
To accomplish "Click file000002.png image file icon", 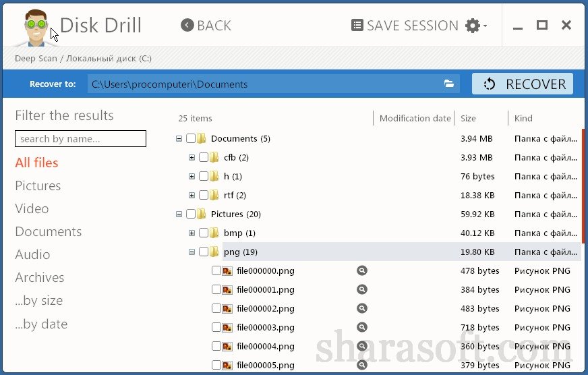I will pyautogui.click(x=227, y=309).
